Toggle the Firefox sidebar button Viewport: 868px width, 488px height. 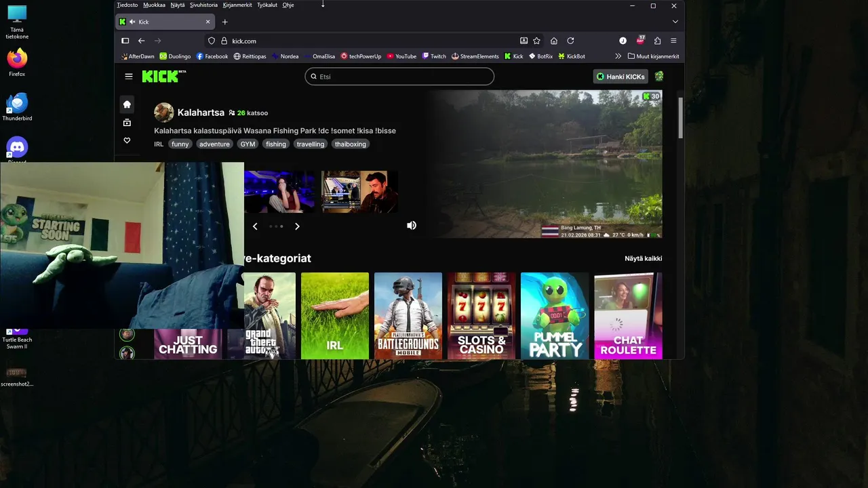pos(125,41)
